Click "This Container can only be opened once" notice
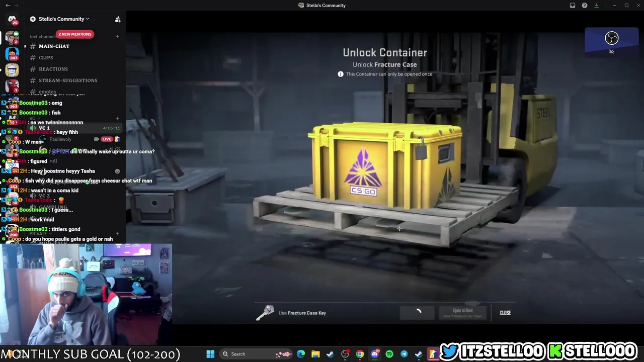 click(x=389, y=74)
